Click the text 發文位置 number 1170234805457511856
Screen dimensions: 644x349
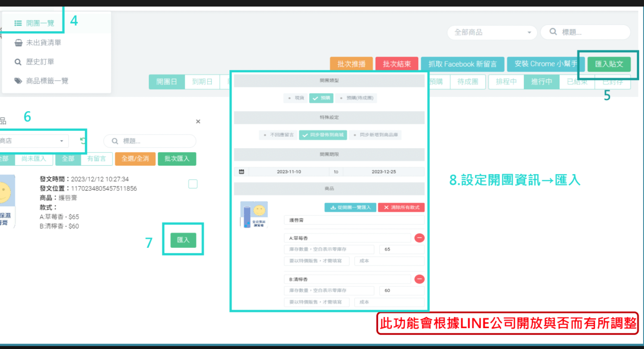tap(104, 188)
